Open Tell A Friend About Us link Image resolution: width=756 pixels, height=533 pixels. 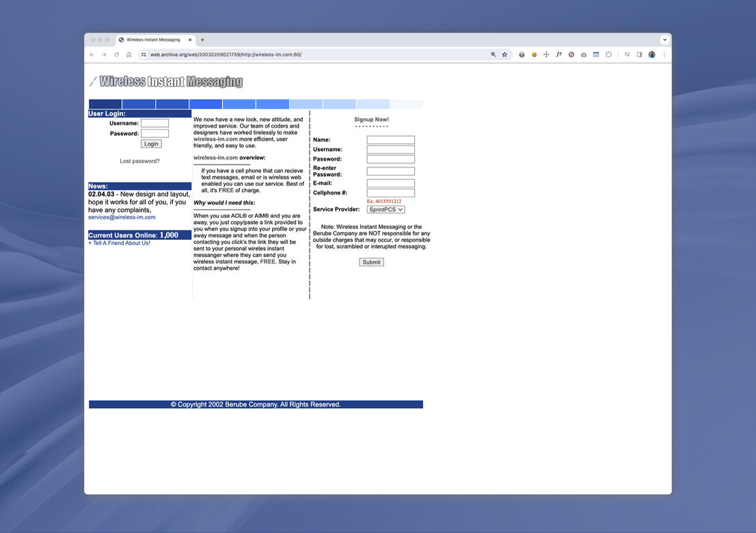click(121, 243)
